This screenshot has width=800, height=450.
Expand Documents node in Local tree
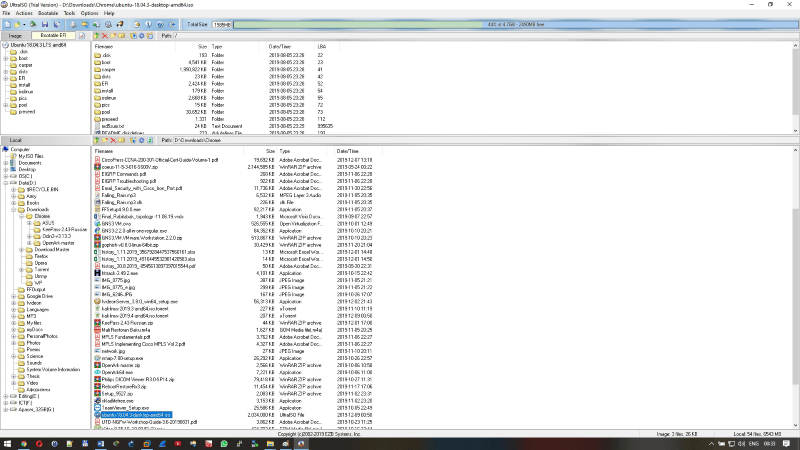pos(6,163)
